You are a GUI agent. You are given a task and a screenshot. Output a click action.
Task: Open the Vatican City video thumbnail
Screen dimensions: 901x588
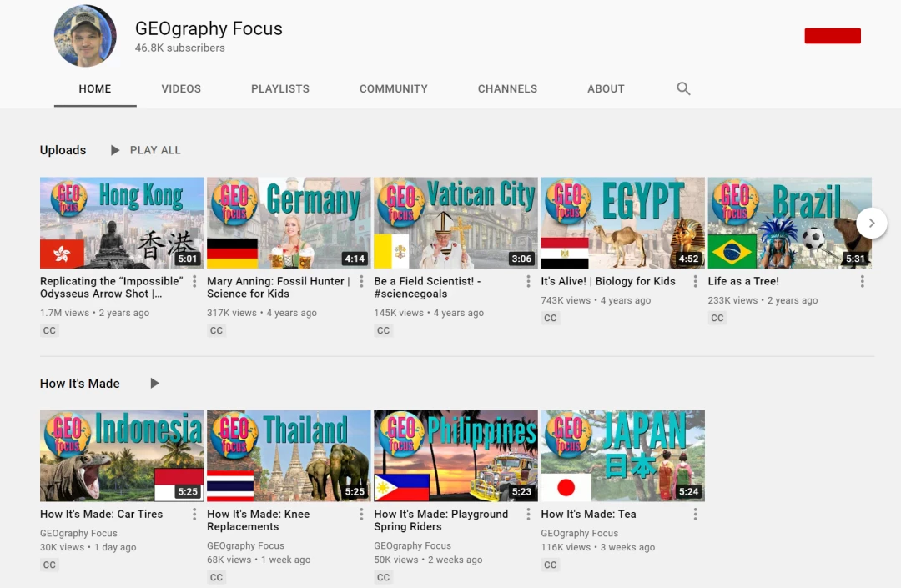[456, 223]
